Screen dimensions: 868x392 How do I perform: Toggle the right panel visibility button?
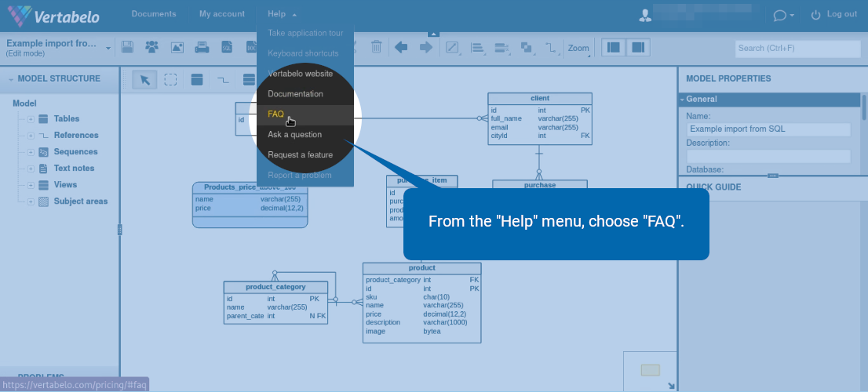638,48
